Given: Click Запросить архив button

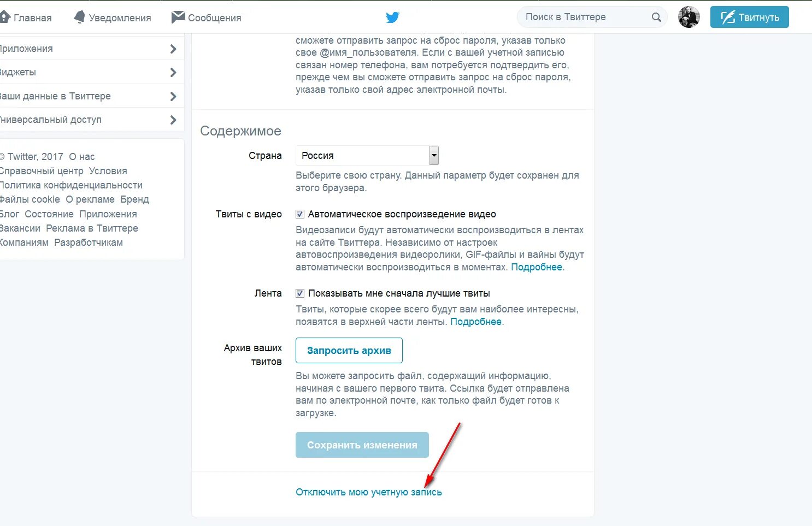Looking at the screenshot, I should (349, 350).
